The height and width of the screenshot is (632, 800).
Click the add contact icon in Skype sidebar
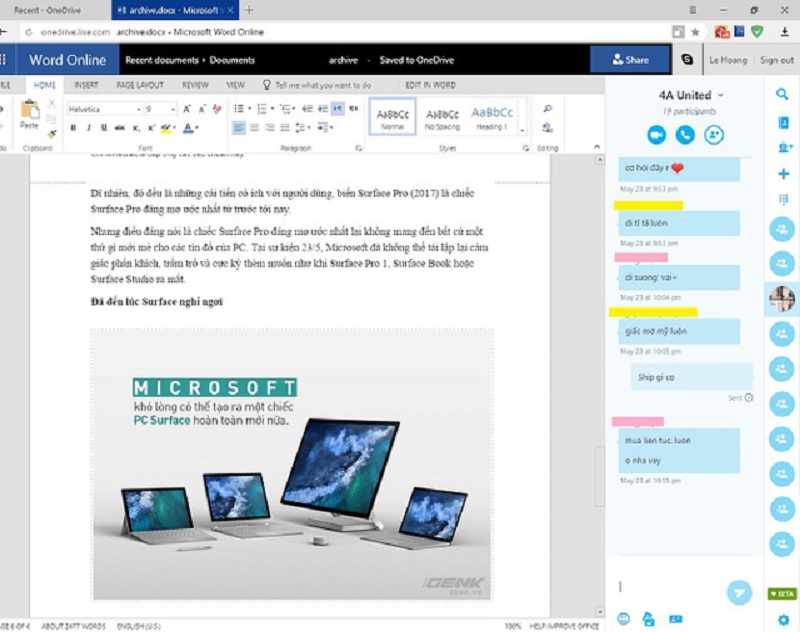tap(784, 148)
